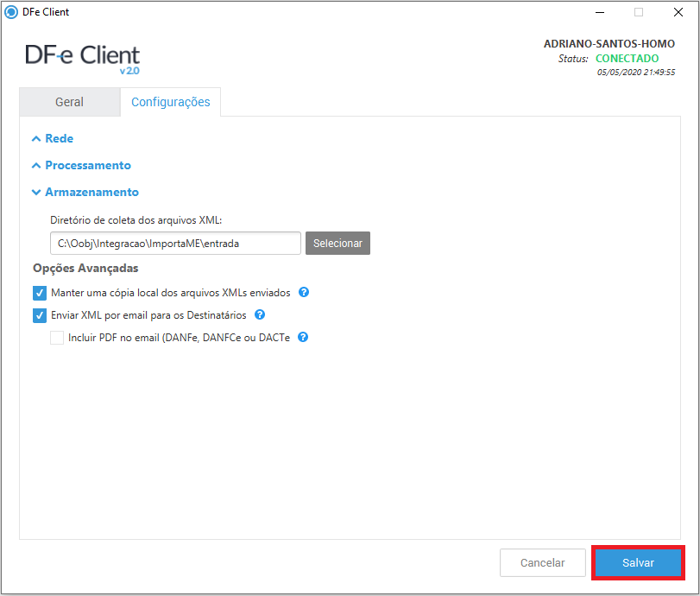Click the CONECTADO status text
This screenshot has width=700, height=596.
pyautogui.click(x=627, y=59)
